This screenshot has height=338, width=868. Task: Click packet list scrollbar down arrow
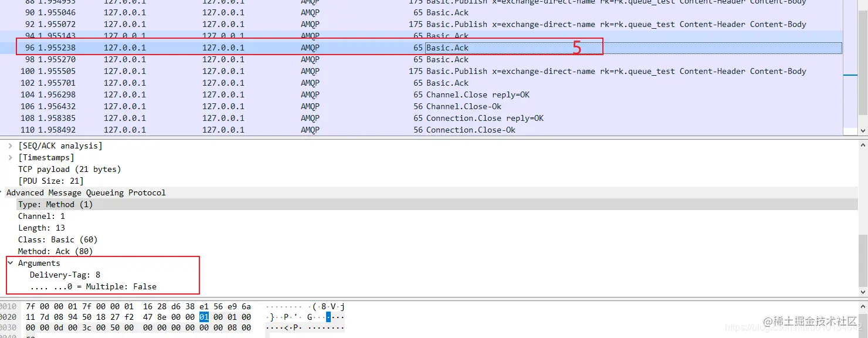pyautogui.click(x=863, y=131)
